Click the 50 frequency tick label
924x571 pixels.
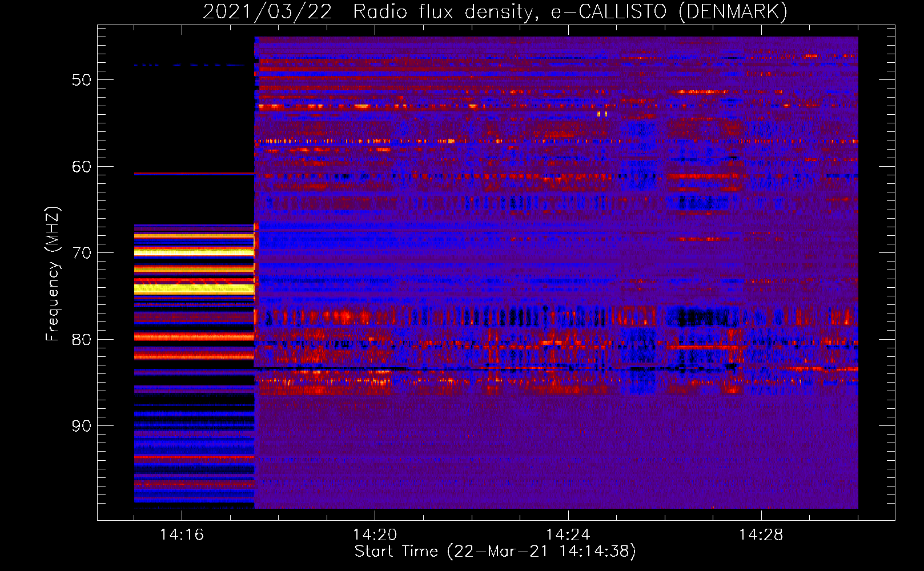coord(82,80)
